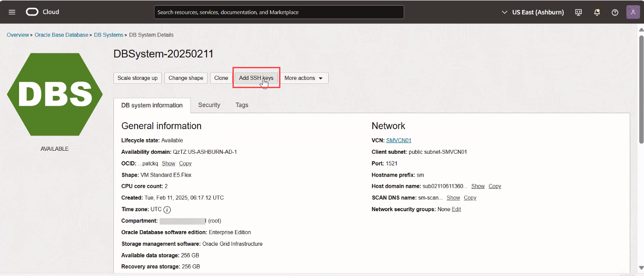Open the user profile avatar menu

coord(633,12)
